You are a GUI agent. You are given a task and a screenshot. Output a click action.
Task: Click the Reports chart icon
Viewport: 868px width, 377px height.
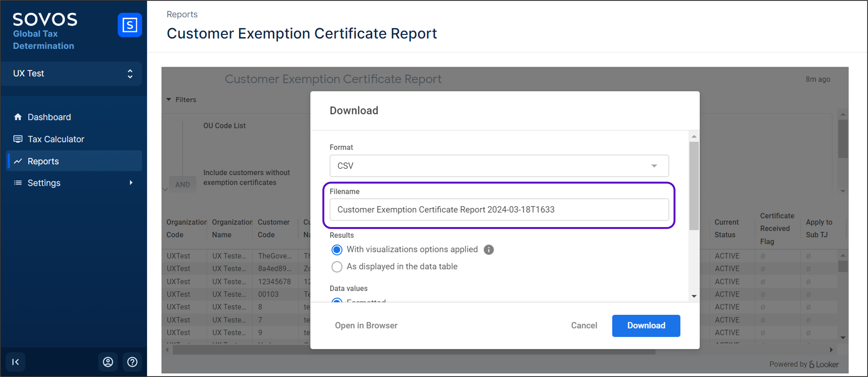[18, 161]
